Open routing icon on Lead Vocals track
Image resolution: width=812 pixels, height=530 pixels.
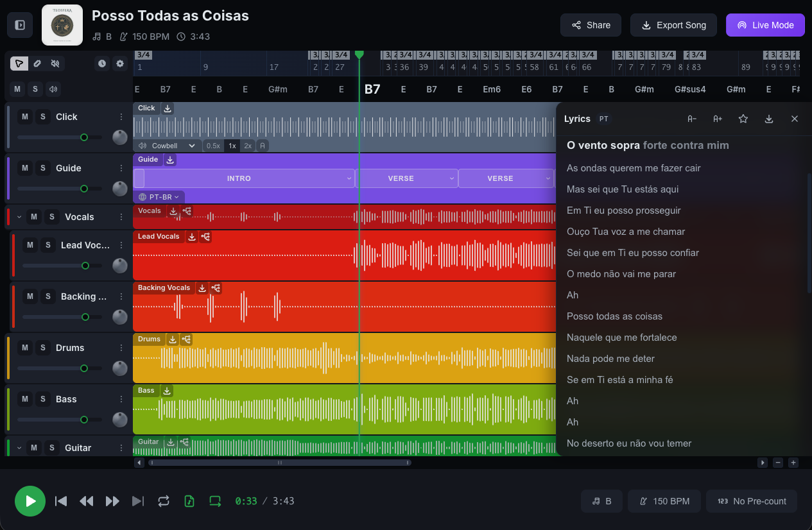point(205,237)
